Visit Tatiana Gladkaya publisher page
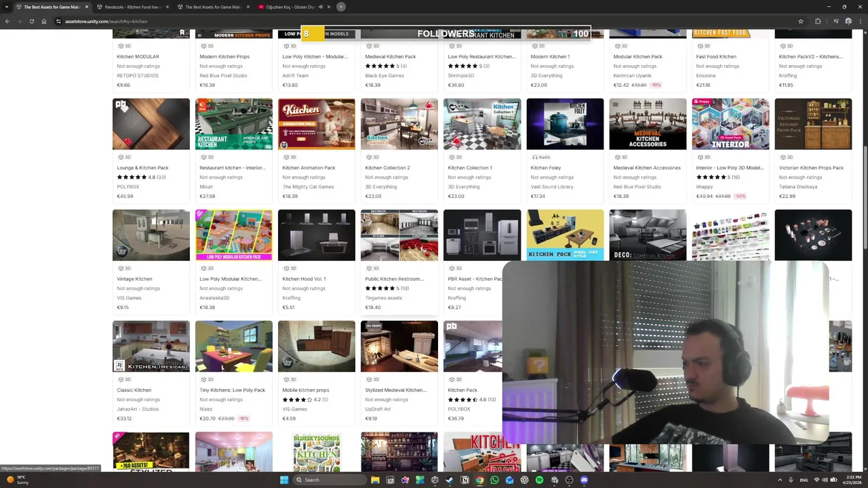 [798, 187]
